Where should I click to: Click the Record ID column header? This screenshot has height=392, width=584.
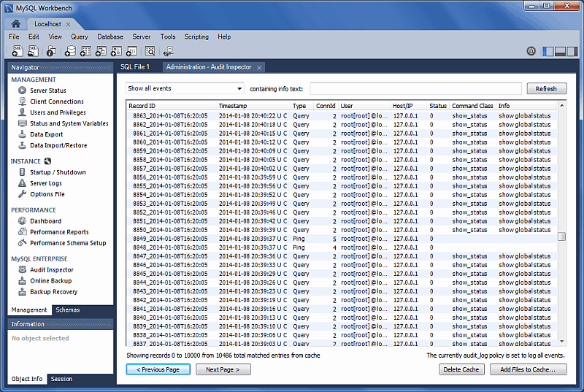tap(171, 106)
